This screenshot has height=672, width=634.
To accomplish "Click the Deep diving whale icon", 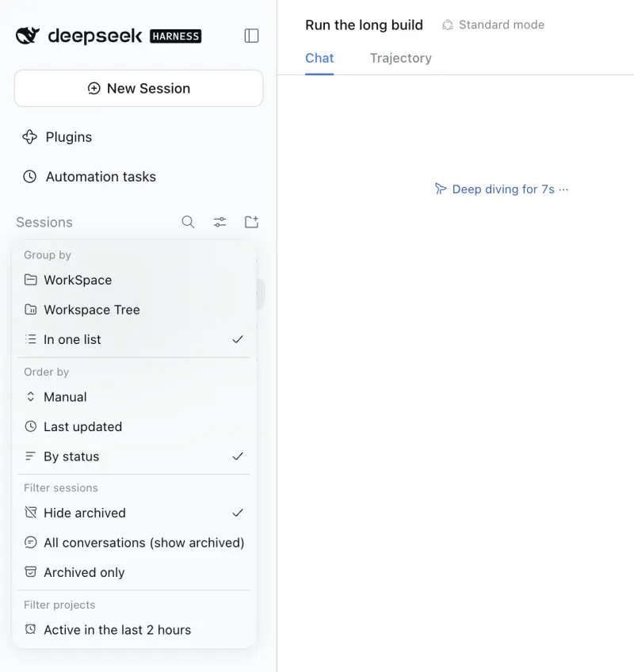I will tap(441, 189).
